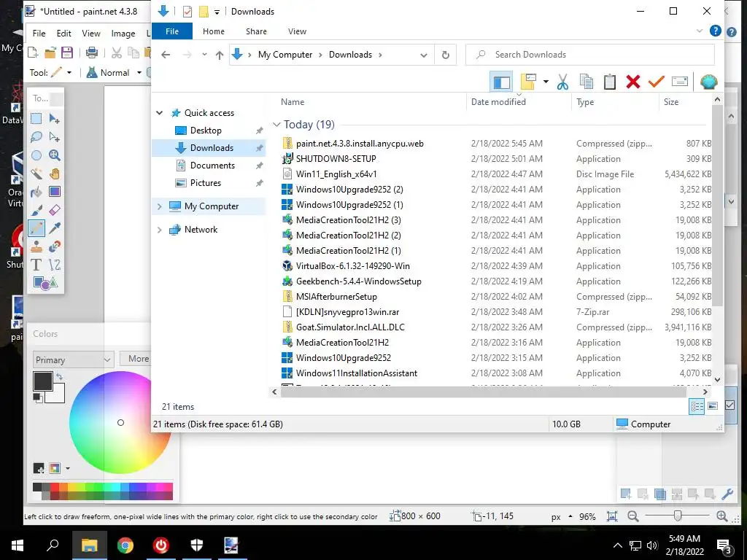
Task: Click the Up one level arrow
Action: 219,55
